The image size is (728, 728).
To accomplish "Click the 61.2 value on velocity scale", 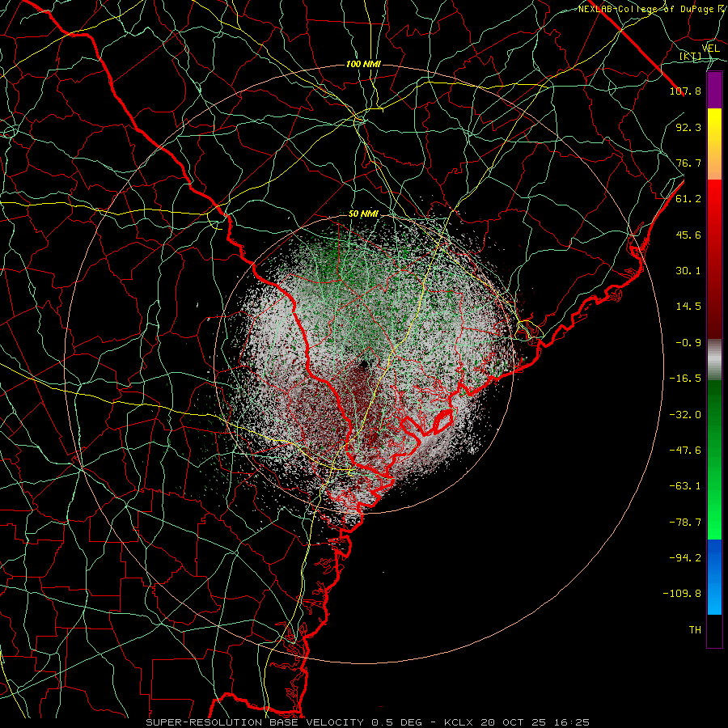I will point(688,199).
